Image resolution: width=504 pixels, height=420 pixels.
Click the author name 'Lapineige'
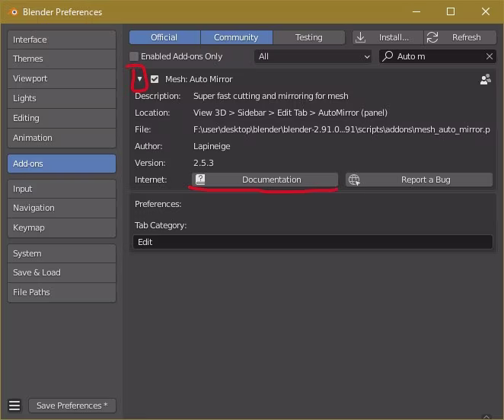click(x=212, y=146)
